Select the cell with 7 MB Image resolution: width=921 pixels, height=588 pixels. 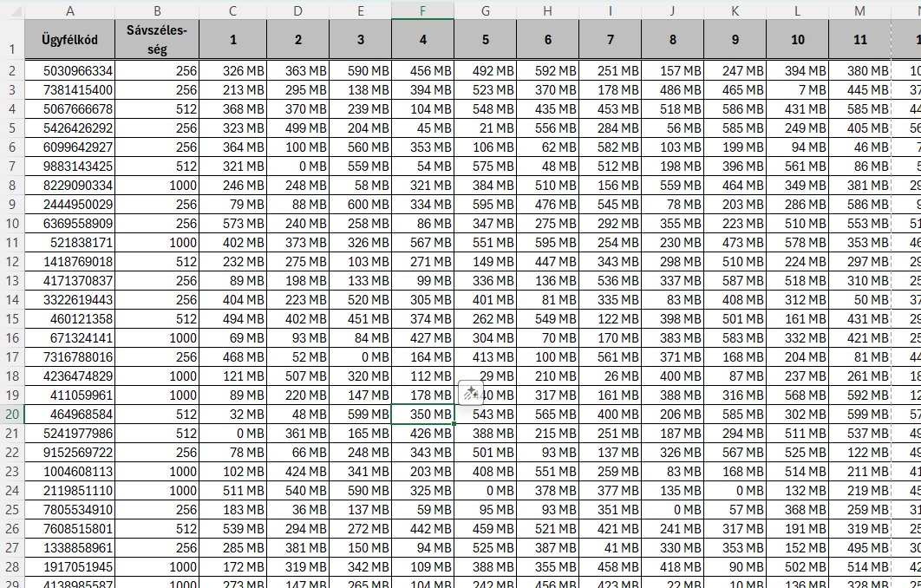click(x=797, y=90)
